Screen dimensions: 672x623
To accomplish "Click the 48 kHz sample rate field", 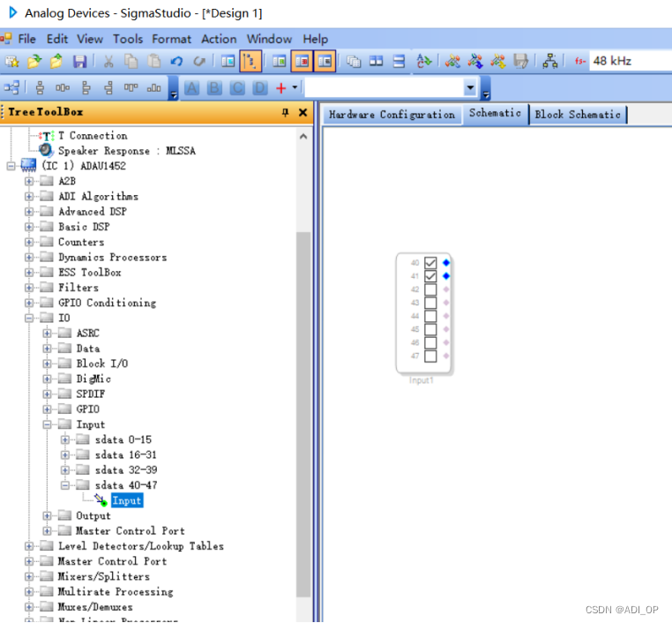I will (x=630, y=61).
